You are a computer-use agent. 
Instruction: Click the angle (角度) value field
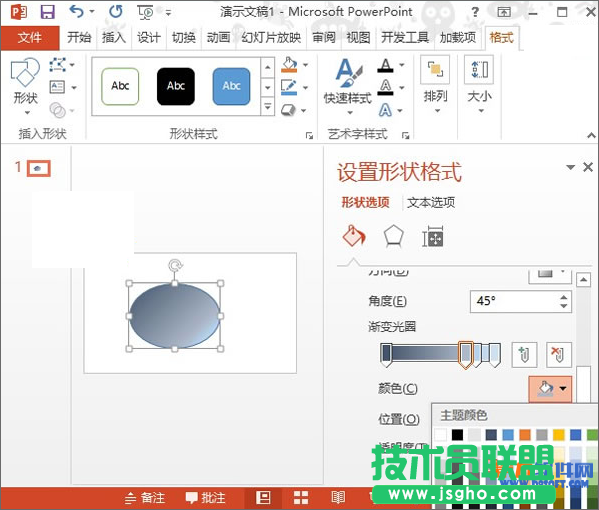point(521,301)
